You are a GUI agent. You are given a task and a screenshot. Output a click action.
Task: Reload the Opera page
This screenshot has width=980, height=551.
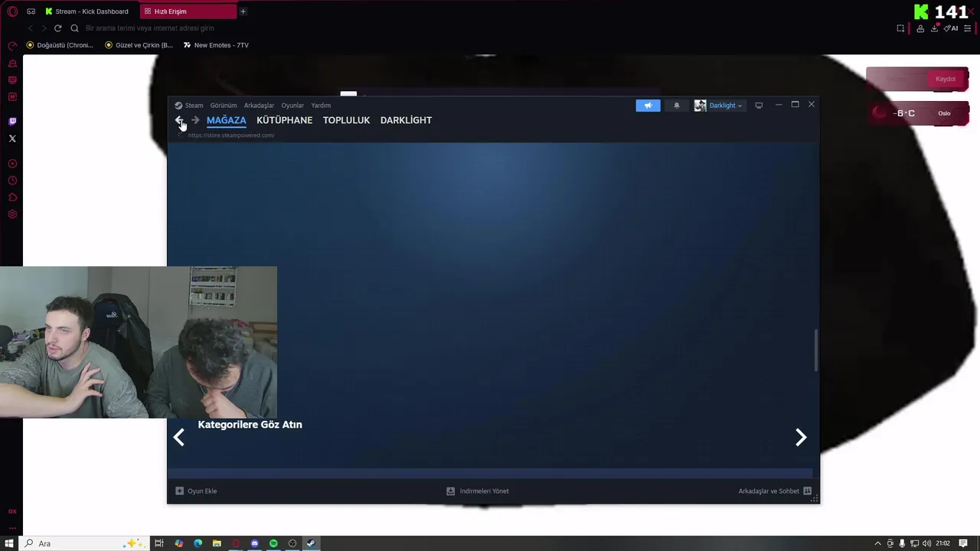pos(57,28)
